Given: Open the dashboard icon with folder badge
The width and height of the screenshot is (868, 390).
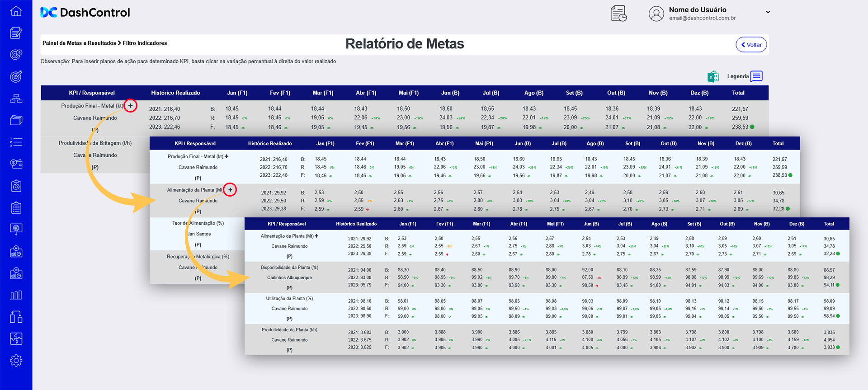Looking at the screenshot, I should (x=16, y=251).
